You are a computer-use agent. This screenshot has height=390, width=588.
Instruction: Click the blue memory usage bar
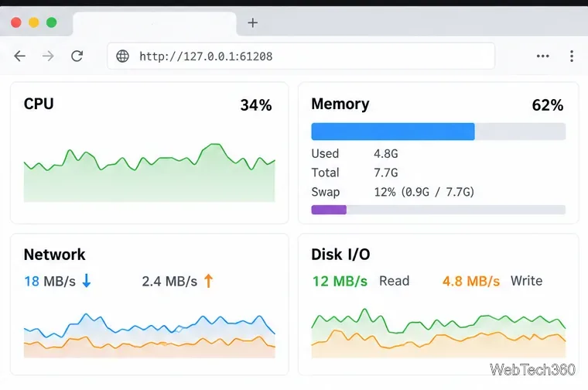[x=393, y=132]
